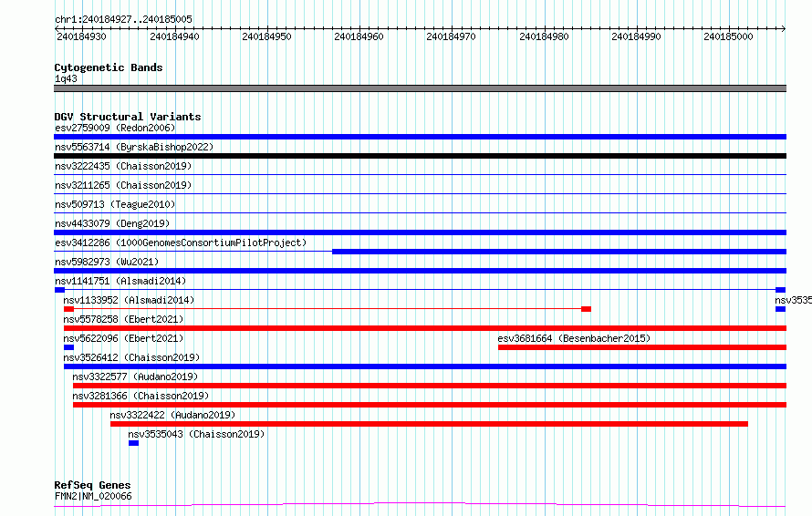This screenshot has height=516, width=812.
Task: Open nsv3526412 (Chaisson2019) label
Action: [x=131, y=357]
